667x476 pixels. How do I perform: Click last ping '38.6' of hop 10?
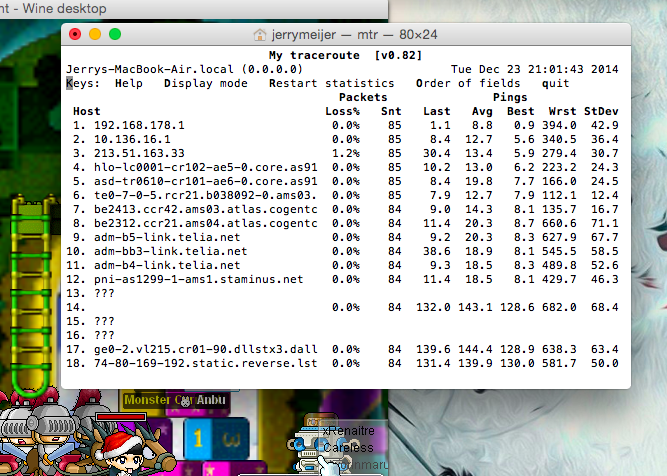click(x=436, y=251)
